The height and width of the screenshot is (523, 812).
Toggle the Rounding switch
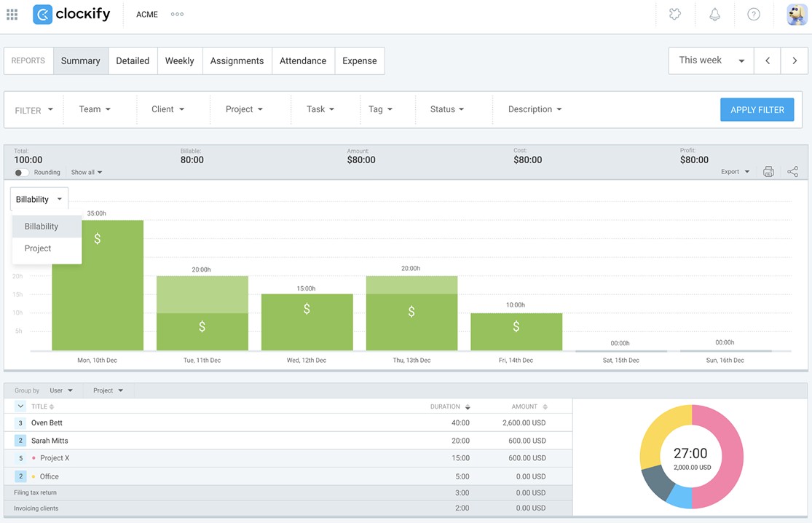point(22,173)
